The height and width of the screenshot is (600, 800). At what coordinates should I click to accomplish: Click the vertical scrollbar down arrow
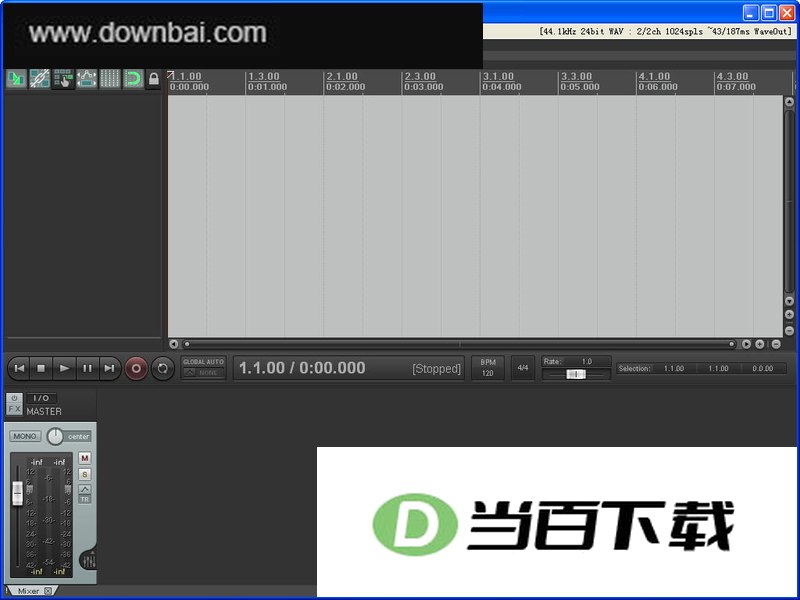(x=789, y=301)
